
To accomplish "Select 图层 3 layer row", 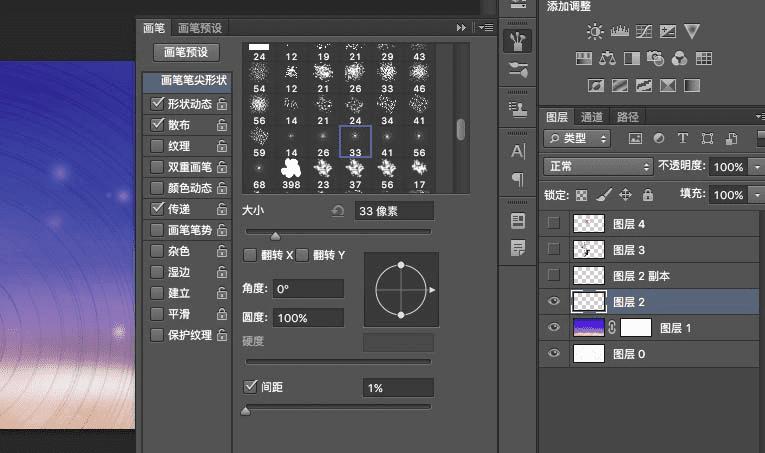I will coord(649,250).
